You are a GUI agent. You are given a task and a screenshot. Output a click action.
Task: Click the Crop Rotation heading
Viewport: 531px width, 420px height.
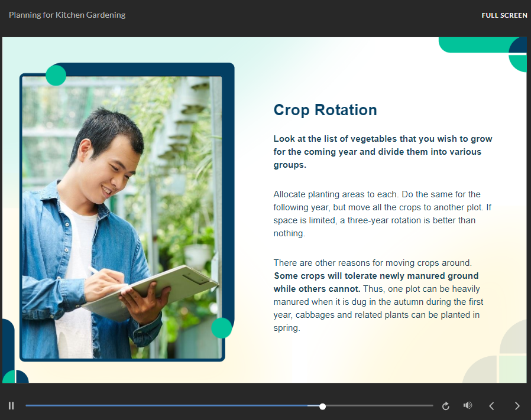pyautogui.click(x=325, y=110)
